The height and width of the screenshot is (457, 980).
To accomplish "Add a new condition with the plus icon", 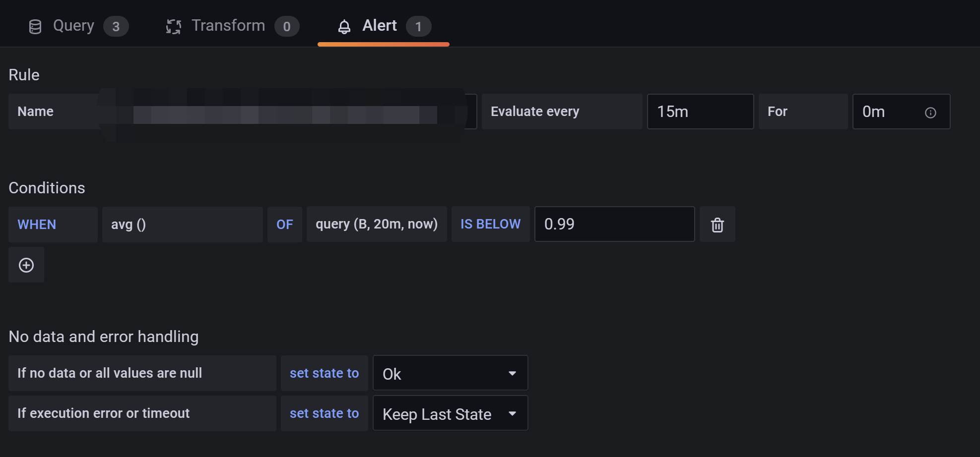I will 26,265.
